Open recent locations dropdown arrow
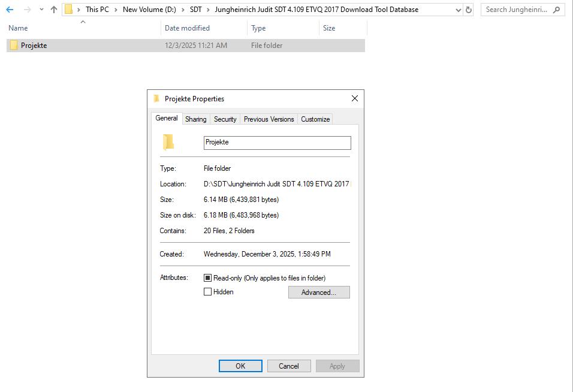 pos(41,10)
